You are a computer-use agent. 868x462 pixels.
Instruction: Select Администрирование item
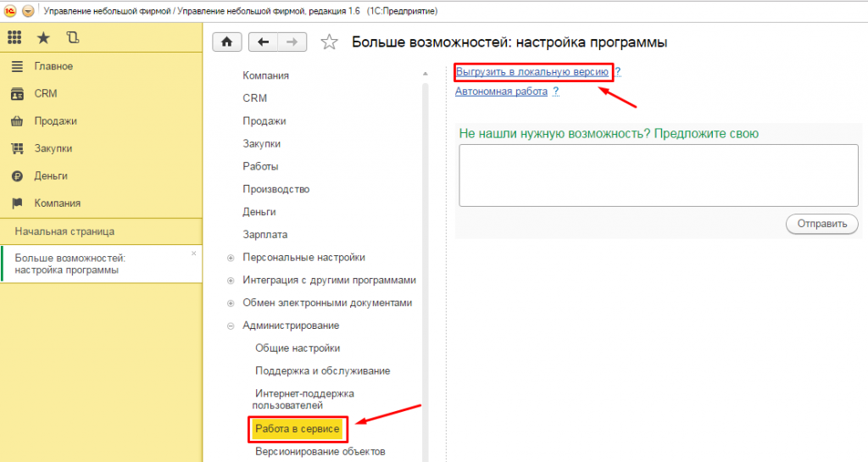pyautogui.click(x=291, y=326)
